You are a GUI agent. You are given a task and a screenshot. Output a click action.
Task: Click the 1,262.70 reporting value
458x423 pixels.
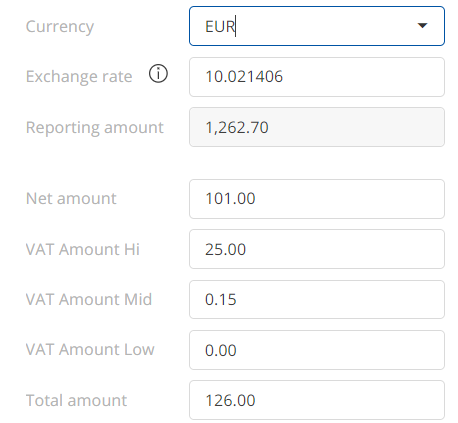237,128
